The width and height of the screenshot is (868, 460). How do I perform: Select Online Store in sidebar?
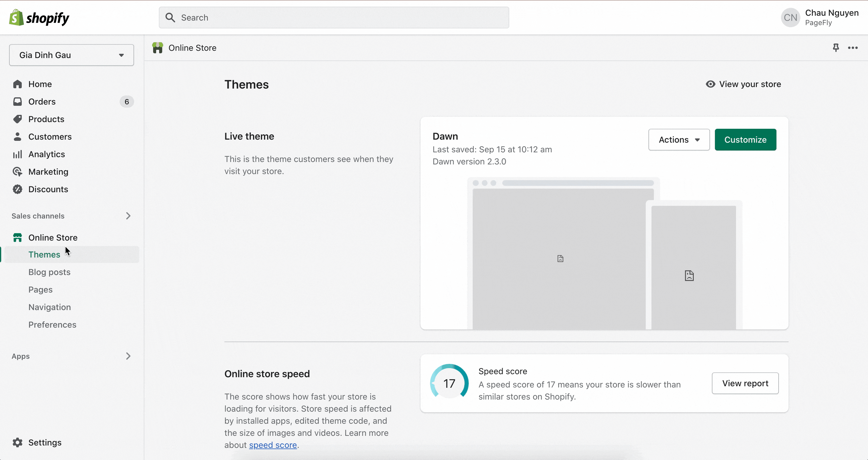(x=53, y=238)
